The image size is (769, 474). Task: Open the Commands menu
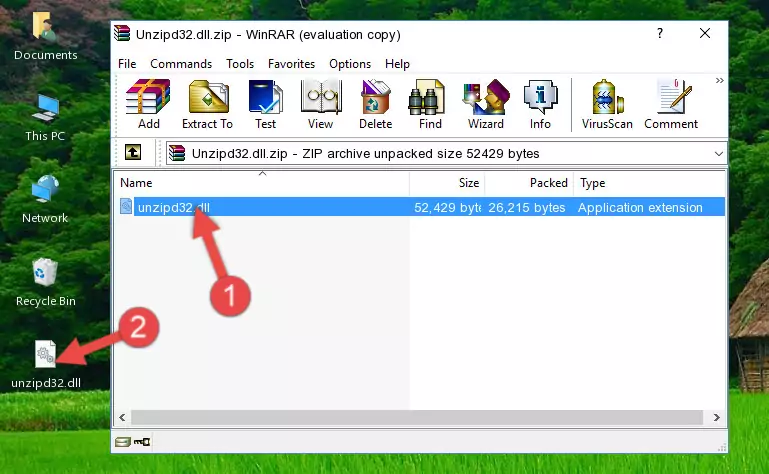click(181, 64)
